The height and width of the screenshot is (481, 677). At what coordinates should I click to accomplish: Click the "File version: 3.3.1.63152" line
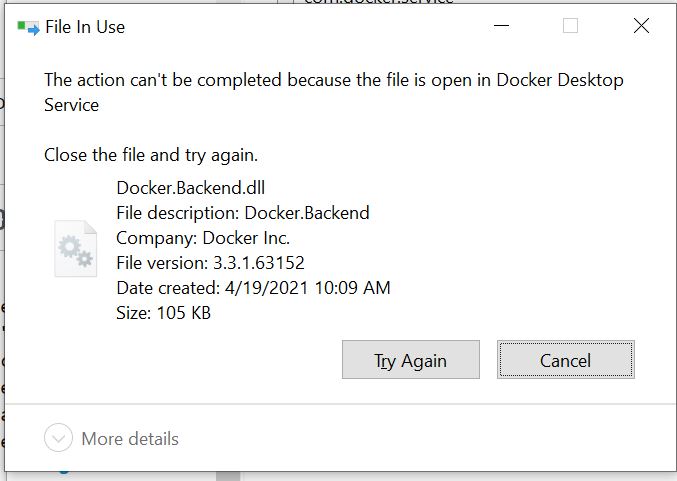click(210, 263)
